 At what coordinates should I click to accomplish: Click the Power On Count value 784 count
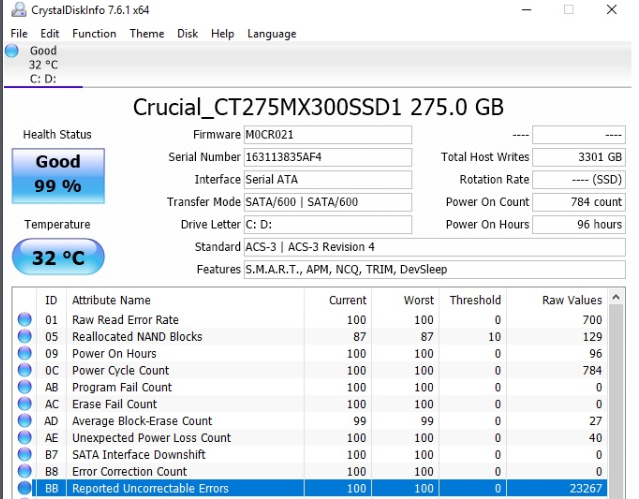click(x=579, y=202)
